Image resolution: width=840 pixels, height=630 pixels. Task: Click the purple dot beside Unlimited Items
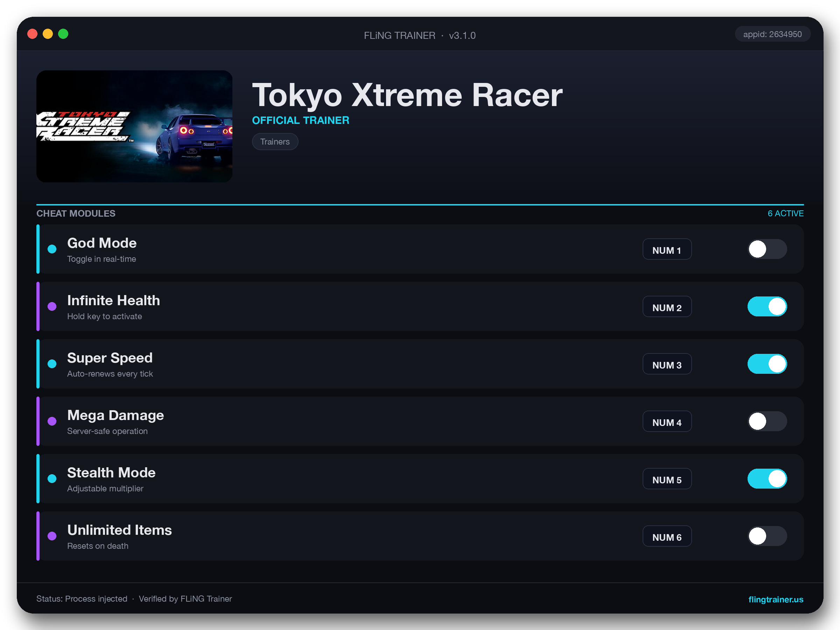click(52, 536)
